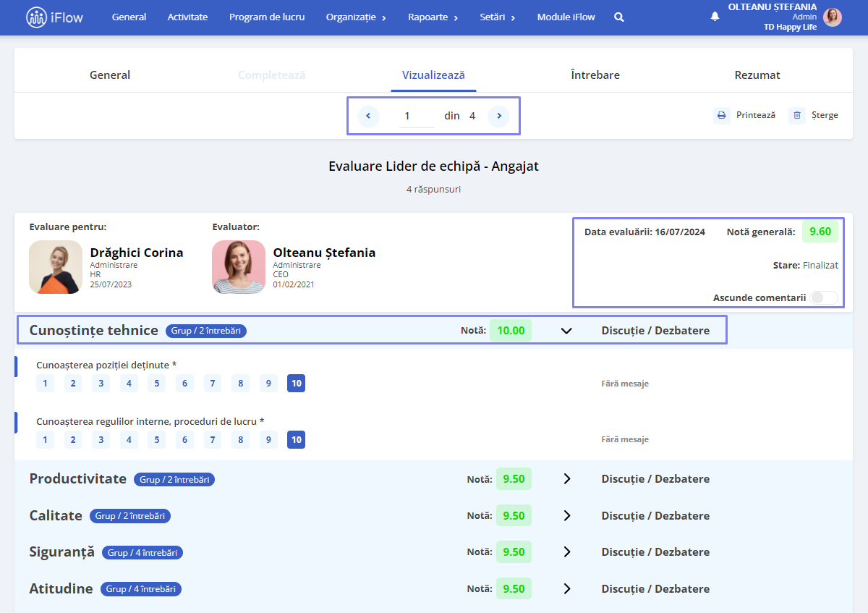Click the iFlow logo

coord(54,17)
